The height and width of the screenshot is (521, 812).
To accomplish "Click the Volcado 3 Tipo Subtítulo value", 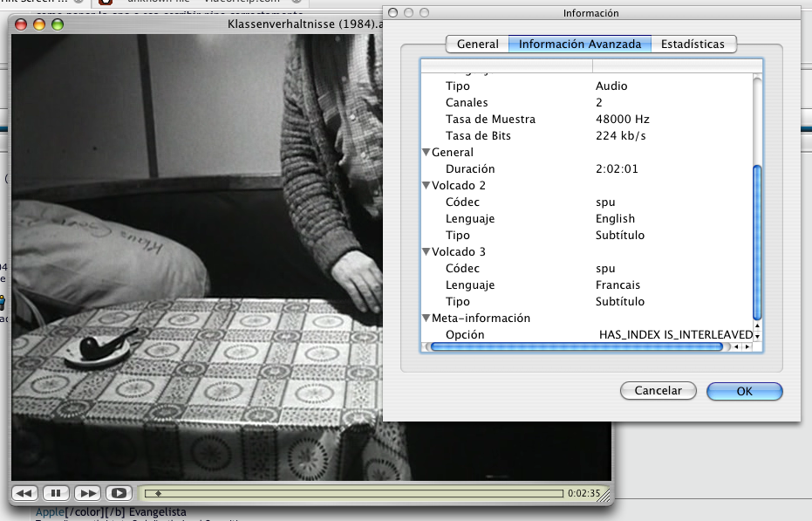I will coord(620,302).
